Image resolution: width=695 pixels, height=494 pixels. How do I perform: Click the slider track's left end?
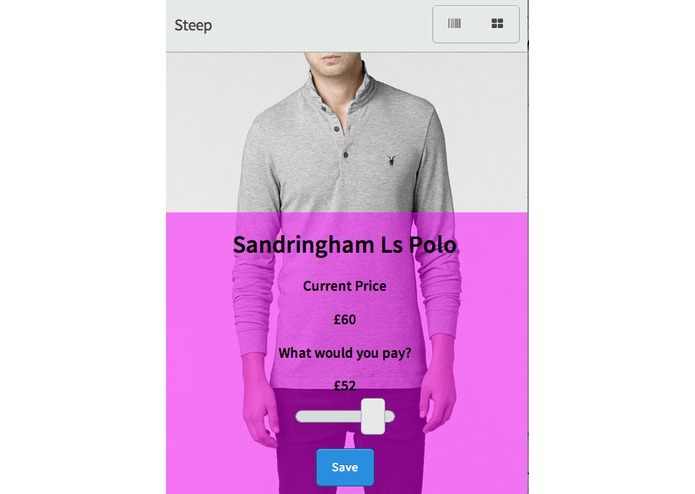tap(301, 416)
